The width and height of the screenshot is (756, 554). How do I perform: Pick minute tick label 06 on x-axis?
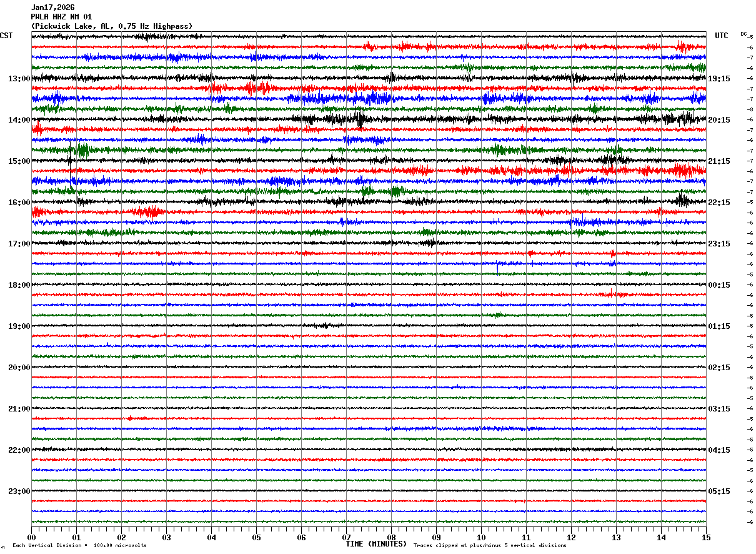coord(301,537)
